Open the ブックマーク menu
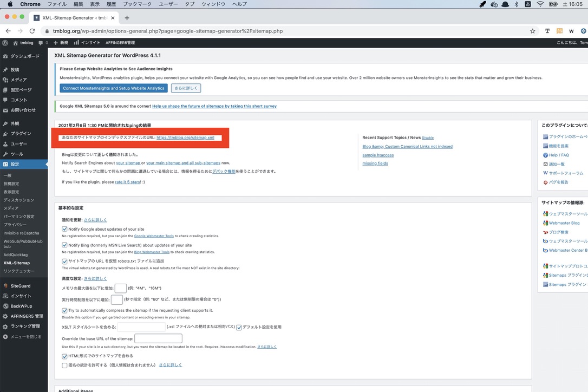 point(137,4)
